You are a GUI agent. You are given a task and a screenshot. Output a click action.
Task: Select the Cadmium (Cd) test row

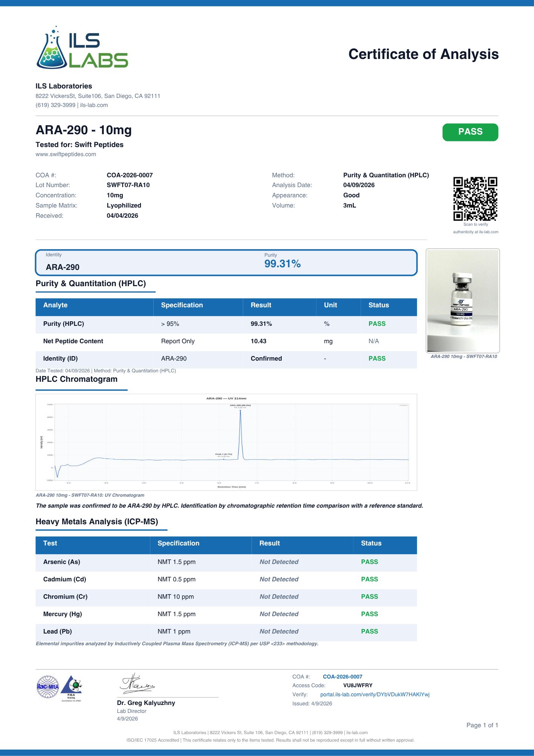click(226, 579)
